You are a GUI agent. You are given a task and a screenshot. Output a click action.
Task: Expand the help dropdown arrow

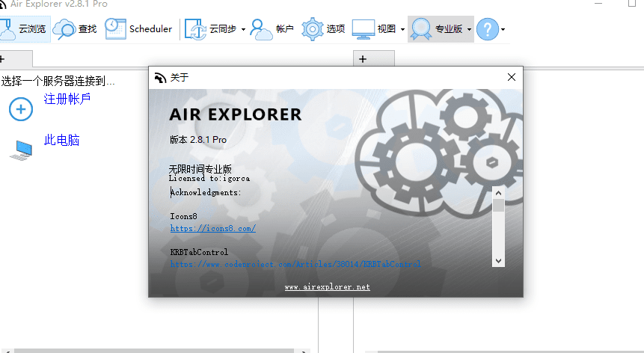click(503, 30)
